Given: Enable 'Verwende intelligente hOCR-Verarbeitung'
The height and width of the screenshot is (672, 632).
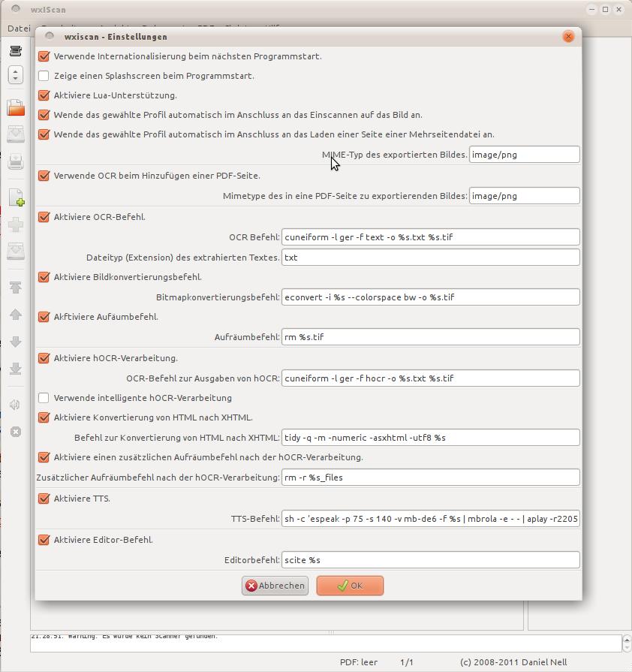Looking at the screenshot, I should click(44, 398).
